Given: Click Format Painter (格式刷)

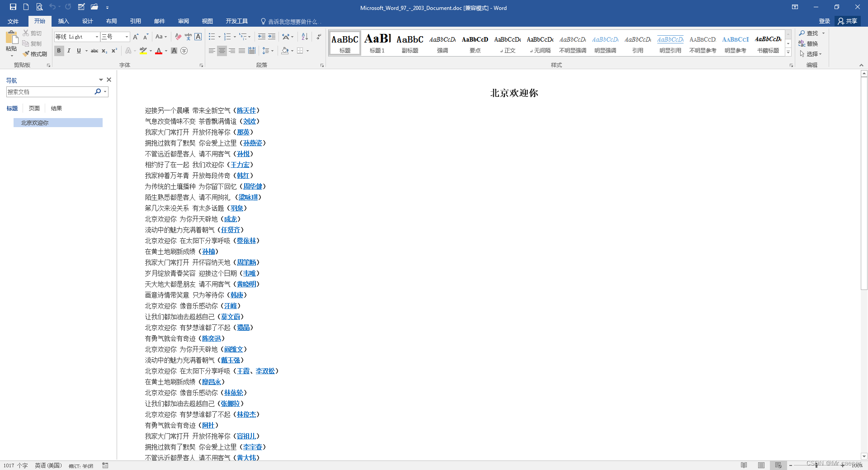Looking at the screenshot, I should coord(35,54).
